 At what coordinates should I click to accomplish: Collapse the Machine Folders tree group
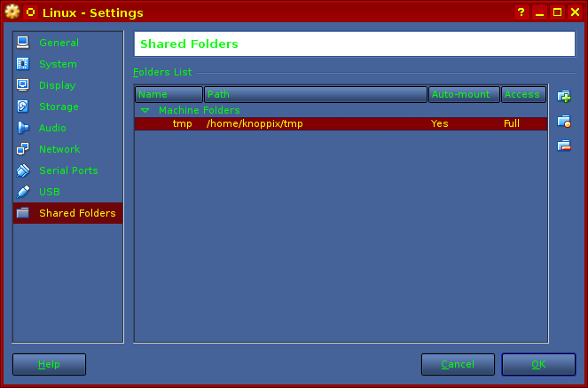click(145, 111)
